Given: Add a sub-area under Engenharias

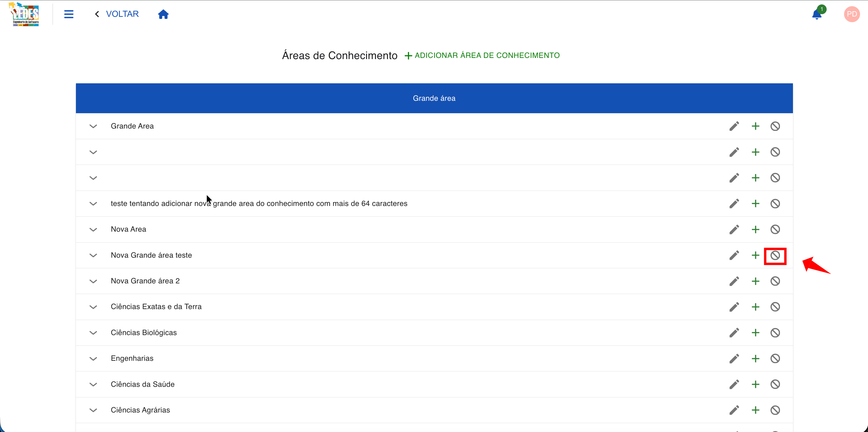Looking at the screenshot, I should point(755,358).
